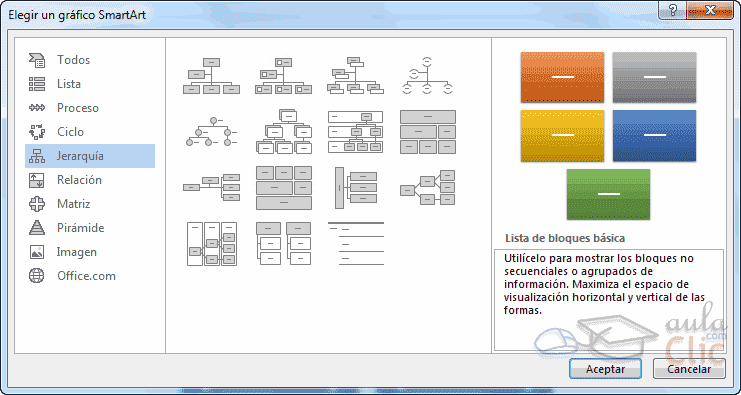Click the blue block in the preview

pyautogui.click(x=654, y=136)
